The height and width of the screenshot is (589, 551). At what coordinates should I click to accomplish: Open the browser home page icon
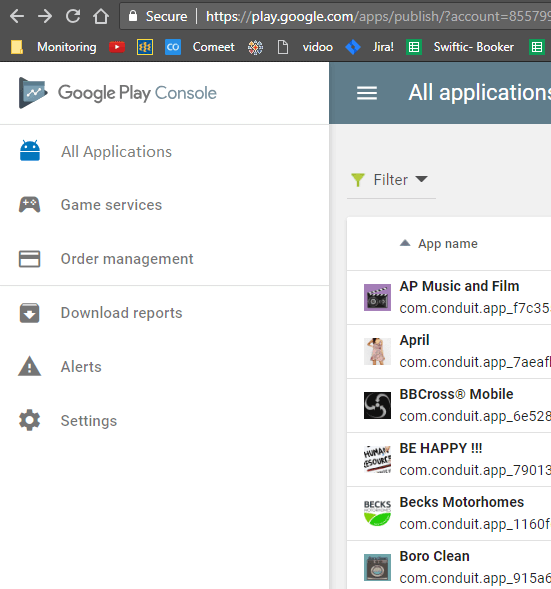pyautogui.click(x=101, y=16)
